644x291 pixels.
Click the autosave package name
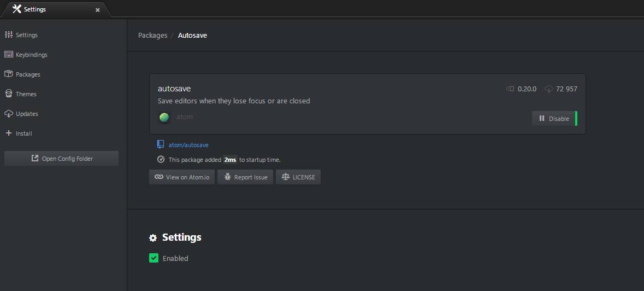tap(174, 89)
